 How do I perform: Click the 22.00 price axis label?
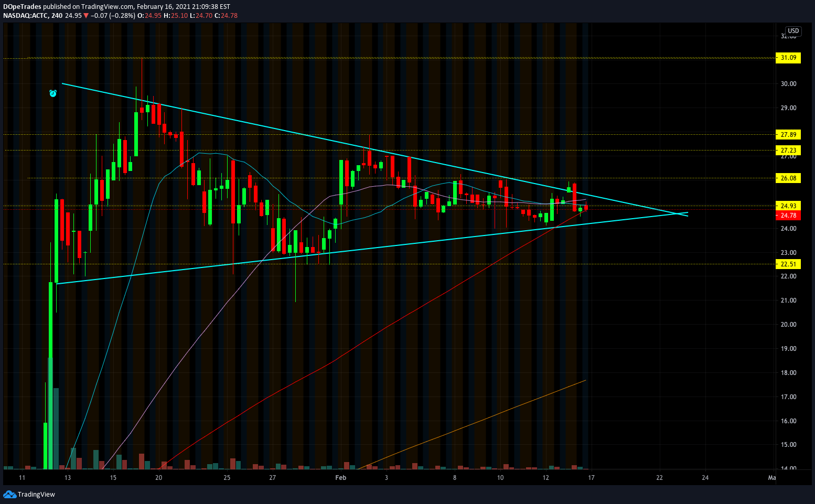point(788,276)
